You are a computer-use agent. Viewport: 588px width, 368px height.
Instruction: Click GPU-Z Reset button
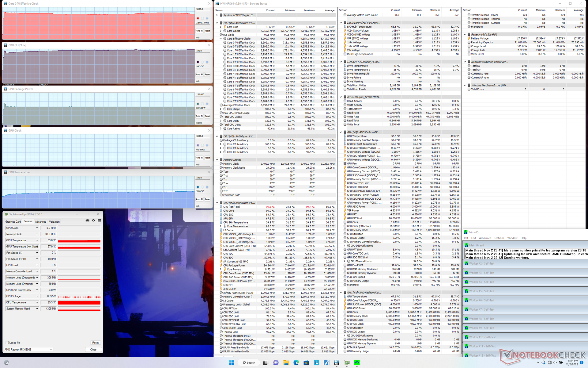pyautogui.click(x=95, y=343)
